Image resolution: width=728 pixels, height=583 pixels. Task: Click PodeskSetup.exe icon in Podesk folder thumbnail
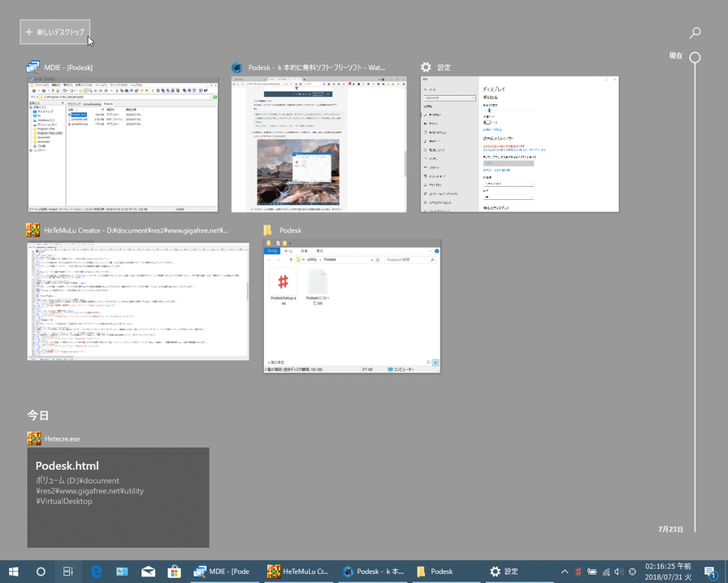pos(284,282)
